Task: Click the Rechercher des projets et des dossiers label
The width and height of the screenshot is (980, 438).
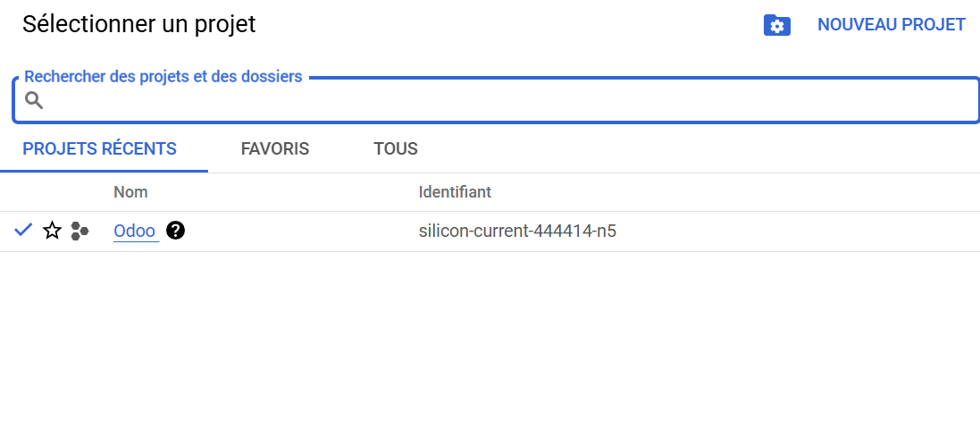Action: pyautogui.click(x=163, y=76)
